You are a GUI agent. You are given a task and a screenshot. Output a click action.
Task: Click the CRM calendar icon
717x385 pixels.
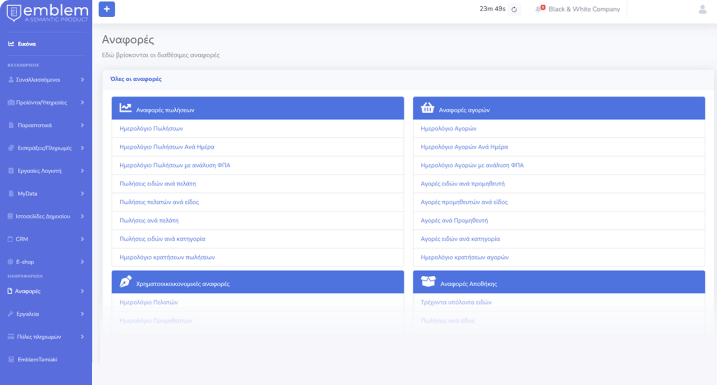[x=10, y=239]
